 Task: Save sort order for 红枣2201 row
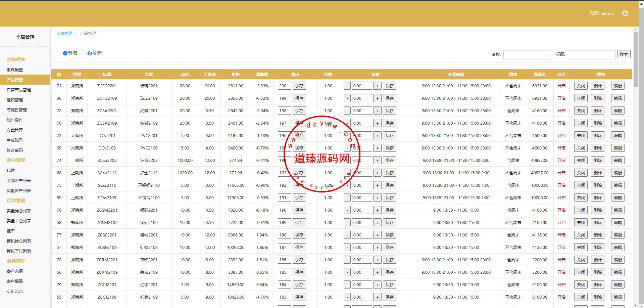click(299, 285)
